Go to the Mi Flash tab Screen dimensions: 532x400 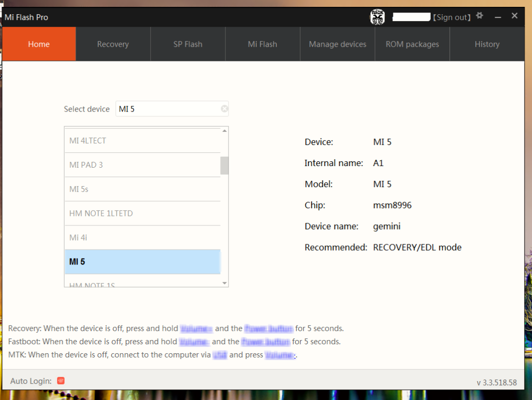(263, 44)
